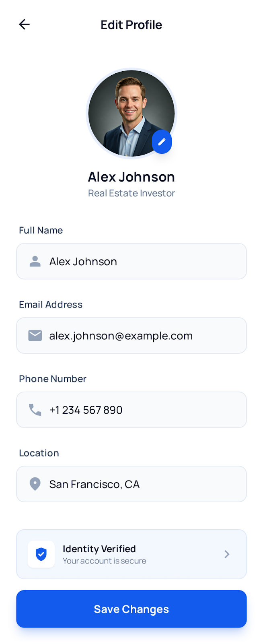Click the envelope icon in Email field
263x644 pixels.
click(x=35, y=336)
